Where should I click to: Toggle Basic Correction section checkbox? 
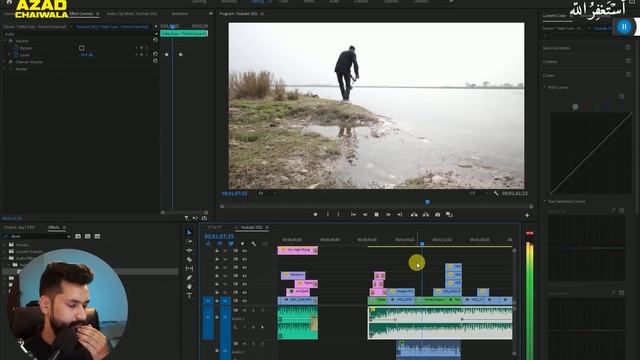click(628, 48)
